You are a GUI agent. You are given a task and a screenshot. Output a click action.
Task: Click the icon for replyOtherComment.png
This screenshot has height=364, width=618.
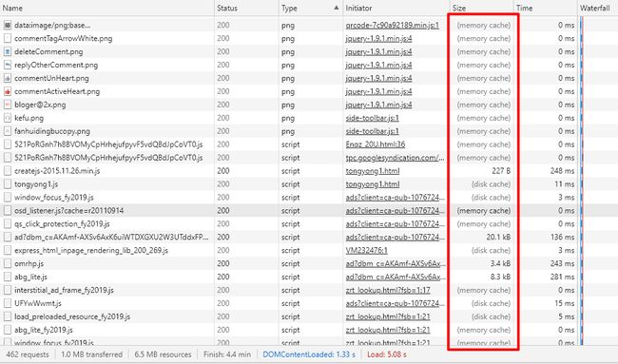coord(7,65)
